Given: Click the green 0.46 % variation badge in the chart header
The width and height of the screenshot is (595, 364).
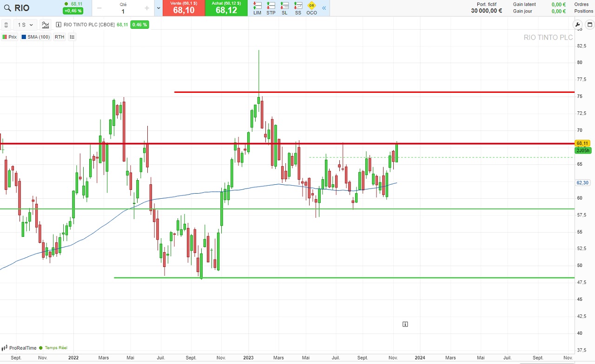Looking at the screenshot, I should tap(139, 25).
